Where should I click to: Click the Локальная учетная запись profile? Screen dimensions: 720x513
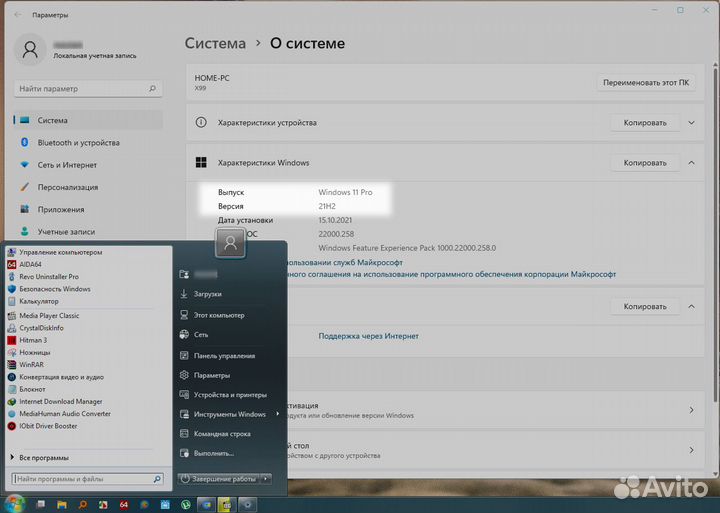pos(76,50)
